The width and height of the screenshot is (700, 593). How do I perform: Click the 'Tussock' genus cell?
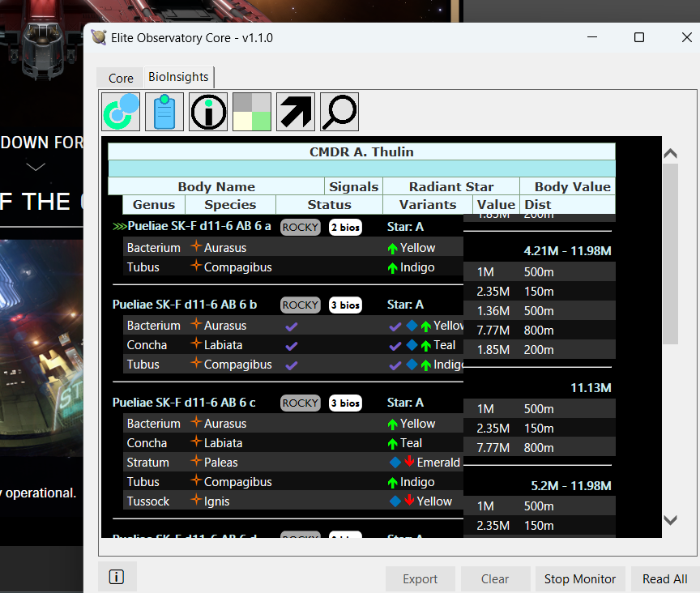[x=147, y=501]
